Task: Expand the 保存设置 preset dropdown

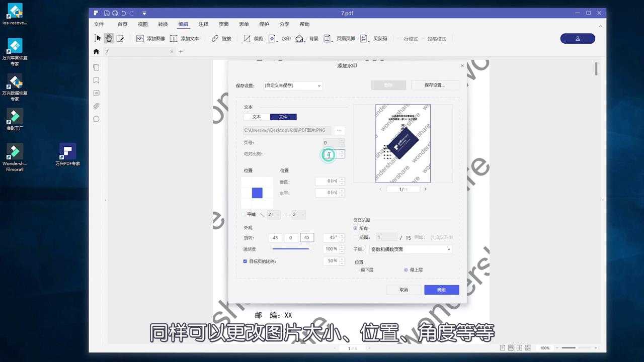Action: [x=293, y=85]
